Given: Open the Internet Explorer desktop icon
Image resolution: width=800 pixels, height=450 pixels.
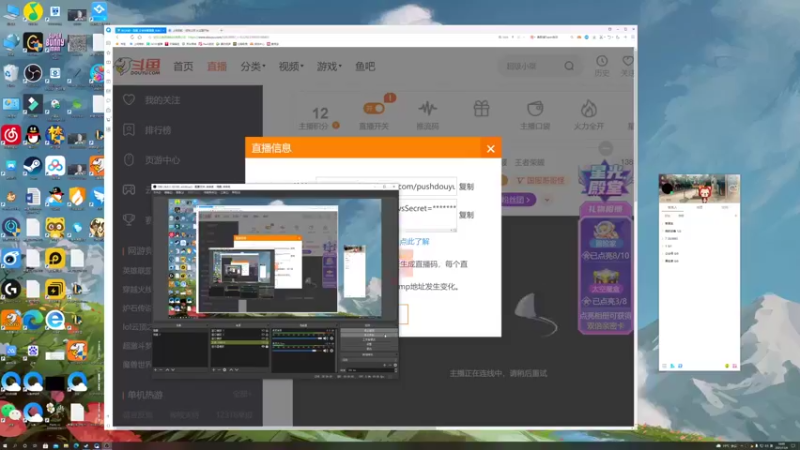Looking at the screenshot, I should click(55, 320).
